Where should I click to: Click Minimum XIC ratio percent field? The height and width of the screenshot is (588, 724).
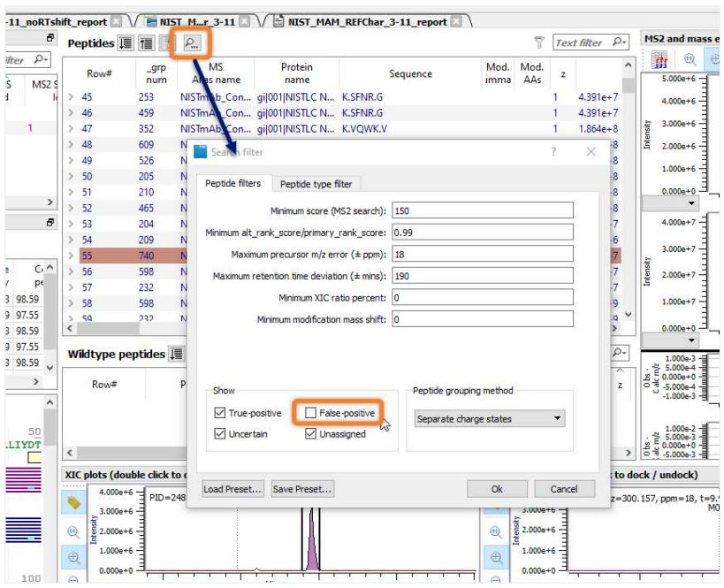[x=483, y=297]
